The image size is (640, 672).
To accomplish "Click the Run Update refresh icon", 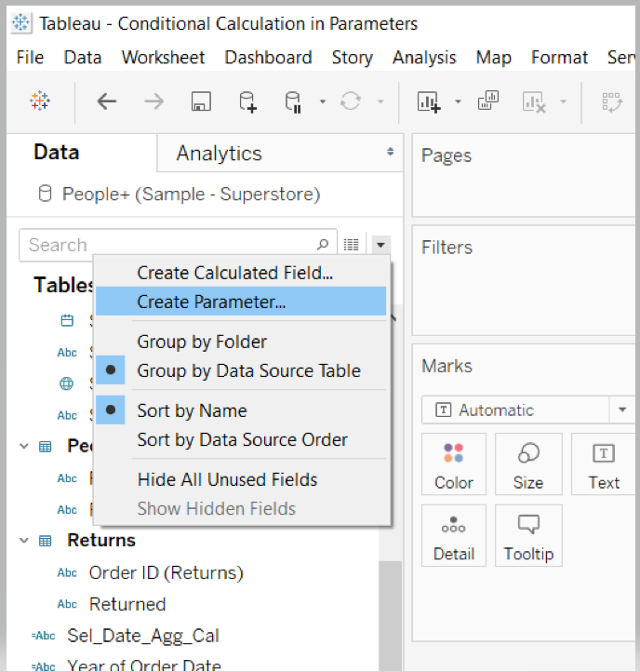I will pyautogui.click(x=351, y=101).
